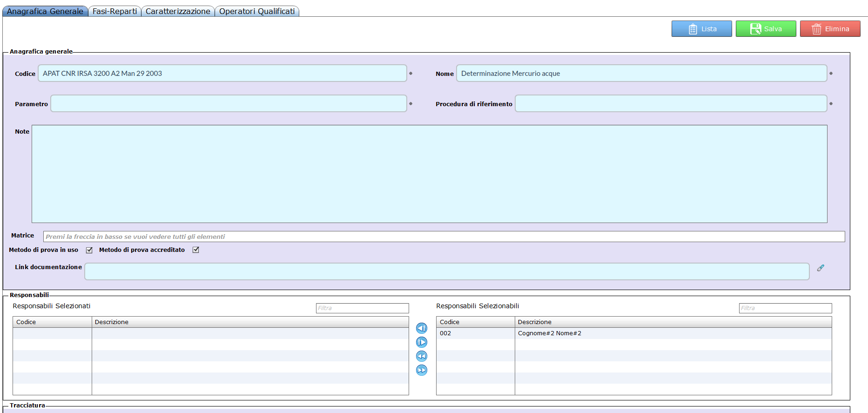Click the Filtra box for Responsabili Selezionabili
The image size is (868, 413).
[786, 308]
